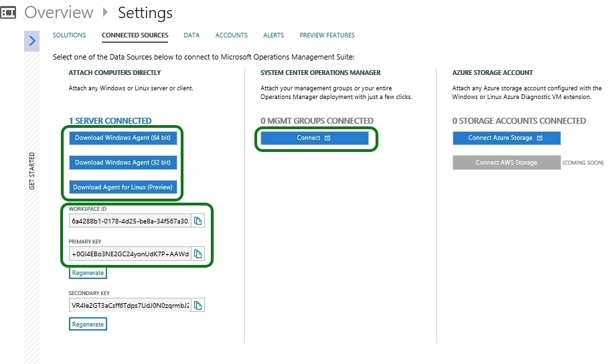Download Windows Agent 32 bit
The image size is (616, 364).
pyautogui.click(x=123, y=163)
